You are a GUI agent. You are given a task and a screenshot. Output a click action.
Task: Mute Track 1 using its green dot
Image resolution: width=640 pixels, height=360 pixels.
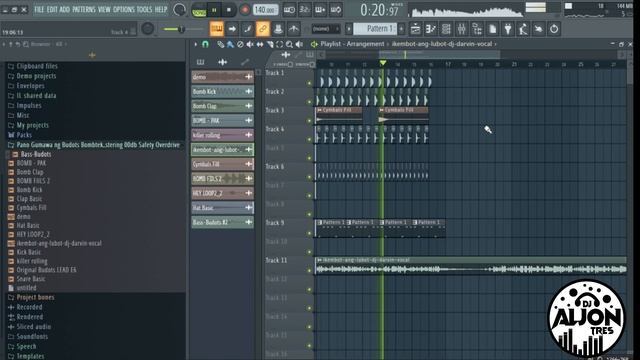(309, 83)
